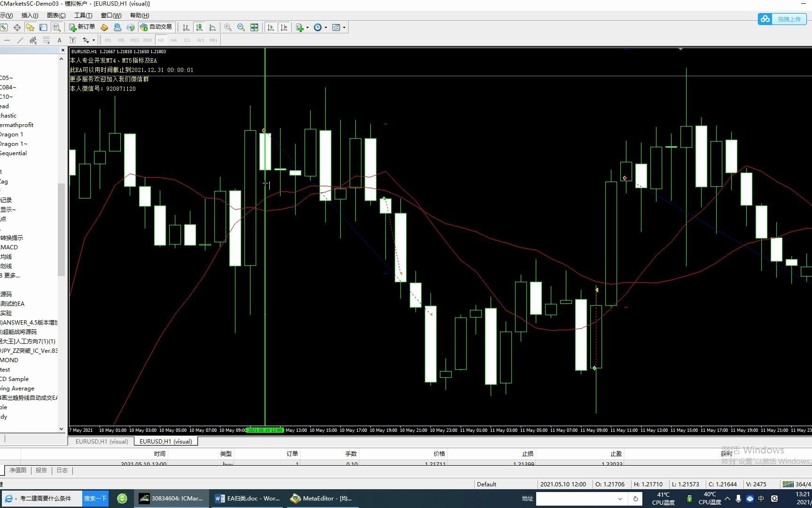Select the horizontal line drawing tool
The width and height of the screenshot is (812, 508).
click(x=7, y=40)
